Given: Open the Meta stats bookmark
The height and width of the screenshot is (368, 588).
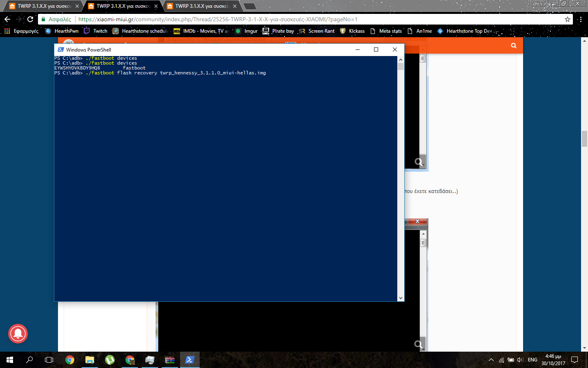Looking at the screenshot, I should [x=386, y=31].
